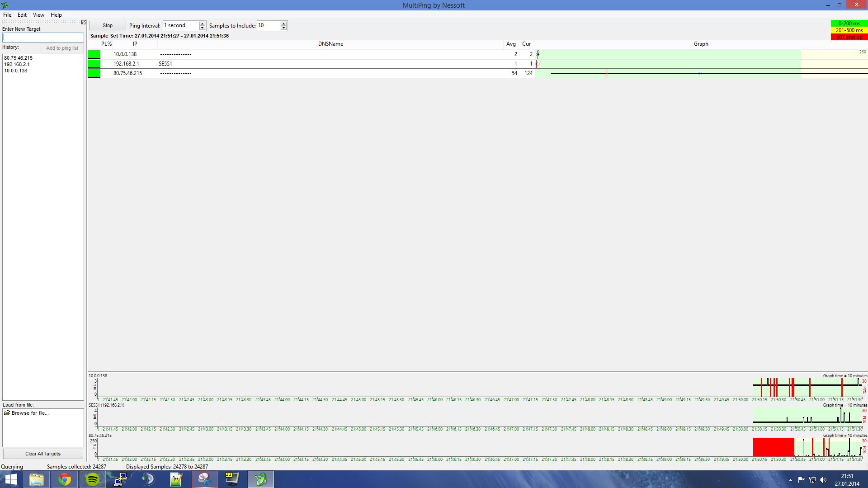
Task: Click the 201-500 ms yellow legend
Action: click(x=849, y=30)
